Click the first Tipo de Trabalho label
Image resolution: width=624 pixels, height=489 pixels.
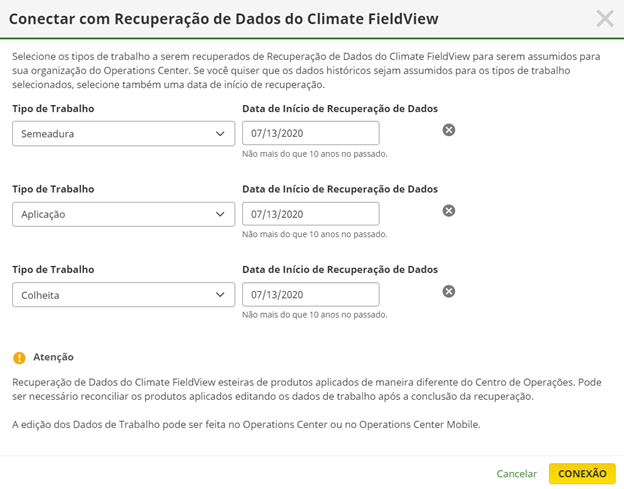pos(53,109)
